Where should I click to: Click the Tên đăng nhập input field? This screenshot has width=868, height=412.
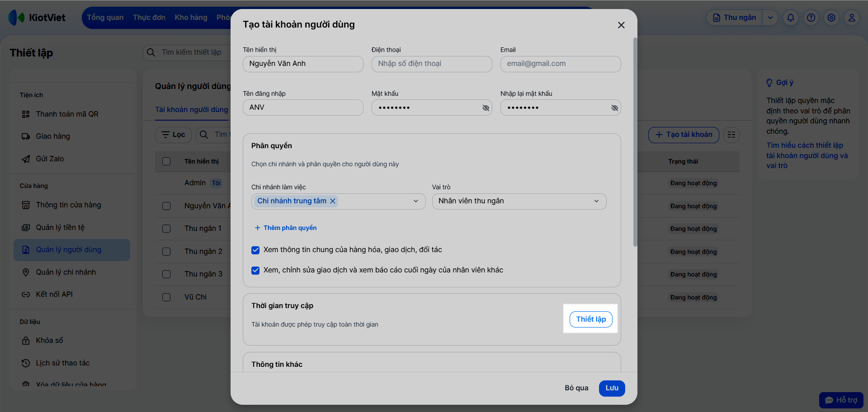(x=303, y=108)
